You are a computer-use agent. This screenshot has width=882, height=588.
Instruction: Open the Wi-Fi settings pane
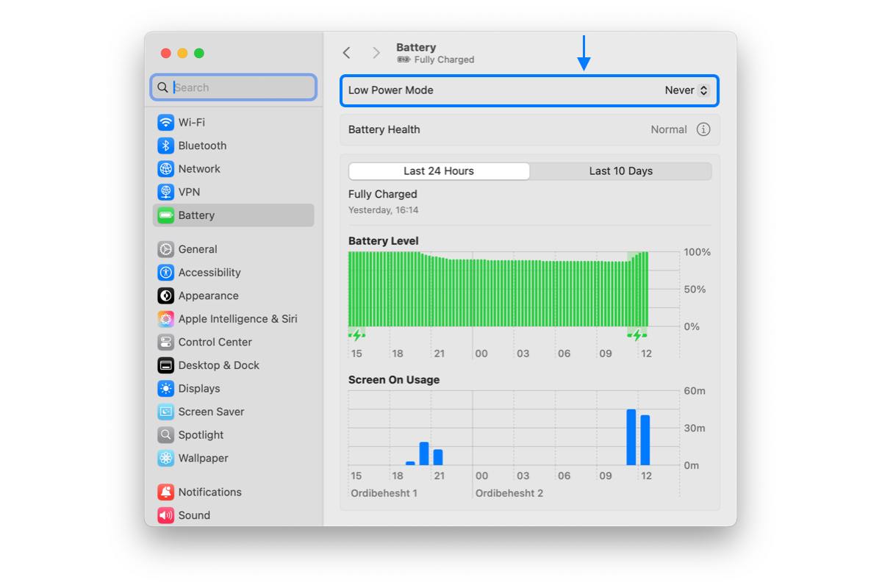pos(234,122)
